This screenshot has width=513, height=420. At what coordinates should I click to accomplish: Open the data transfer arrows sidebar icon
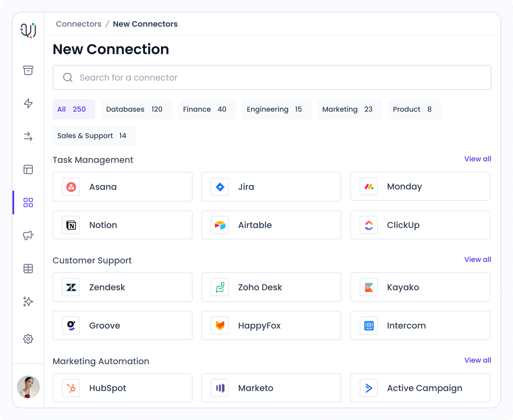tap(28, 137)
